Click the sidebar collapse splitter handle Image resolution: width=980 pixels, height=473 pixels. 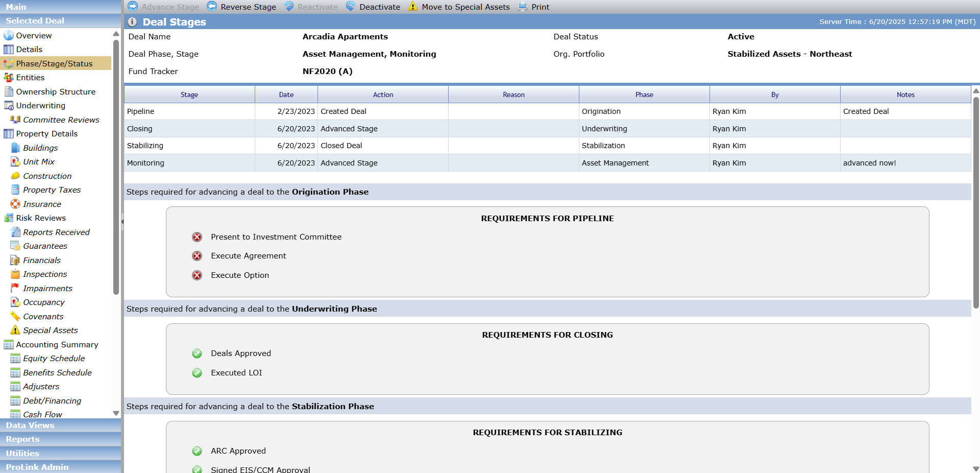click(122, 222)
